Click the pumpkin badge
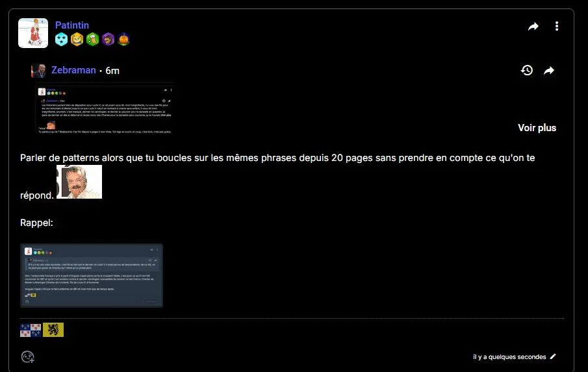Screen dimensions: 588x372 pos(123,40)
